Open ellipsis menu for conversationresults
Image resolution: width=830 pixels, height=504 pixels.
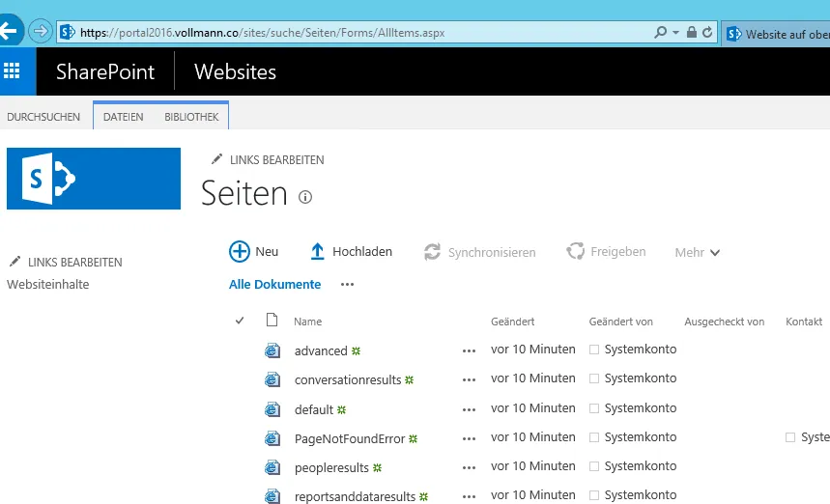(469, 379)
